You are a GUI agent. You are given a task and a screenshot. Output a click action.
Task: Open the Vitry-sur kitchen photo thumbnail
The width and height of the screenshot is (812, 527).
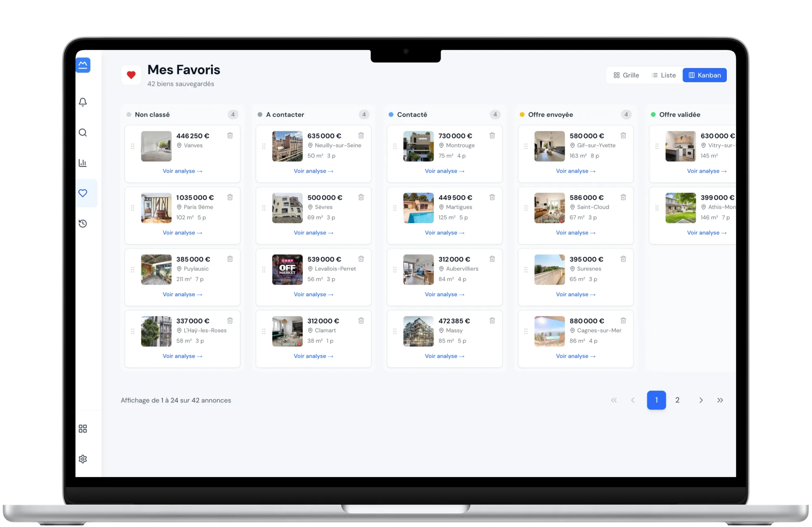[681, 146]
